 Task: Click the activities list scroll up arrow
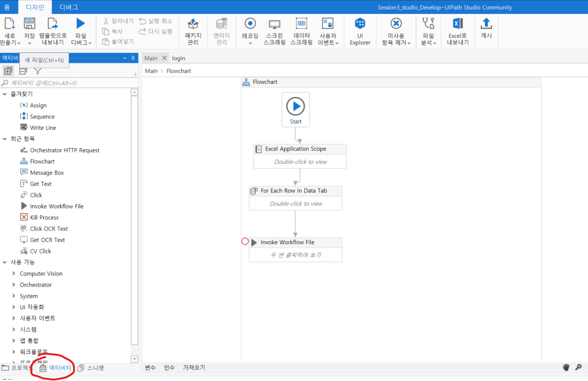(135, 93)
